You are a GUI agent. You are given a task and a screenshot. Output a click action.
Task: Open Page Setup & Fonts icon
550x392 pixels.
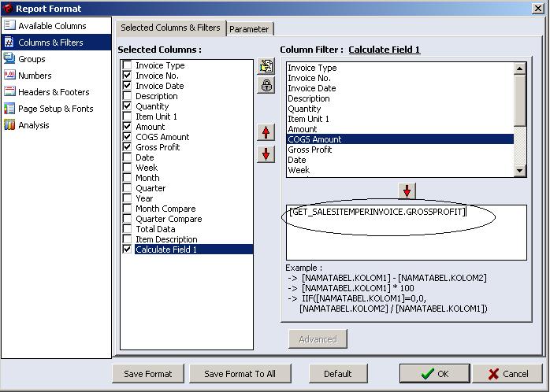[x=9, y=109]
